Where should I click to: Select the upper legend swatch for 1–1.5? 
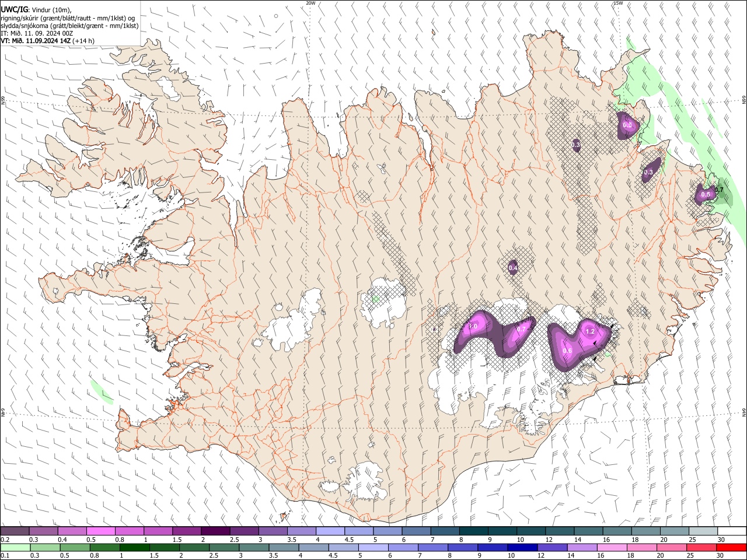158,531
